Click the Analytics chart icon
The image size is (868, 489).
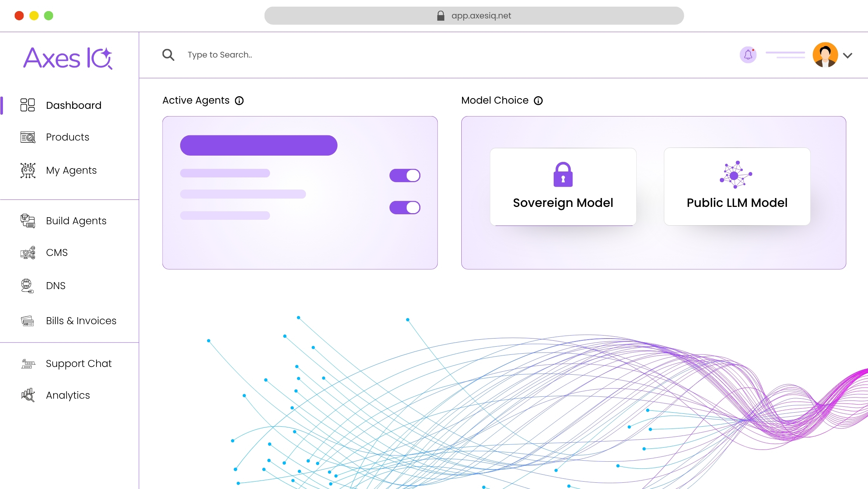click(28, 395)
